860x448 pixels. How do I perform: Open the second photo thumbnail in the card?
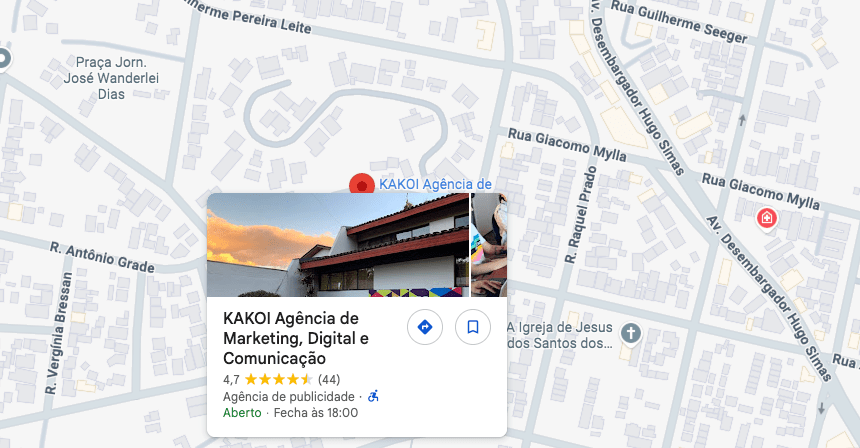click(x=489, y=245)
